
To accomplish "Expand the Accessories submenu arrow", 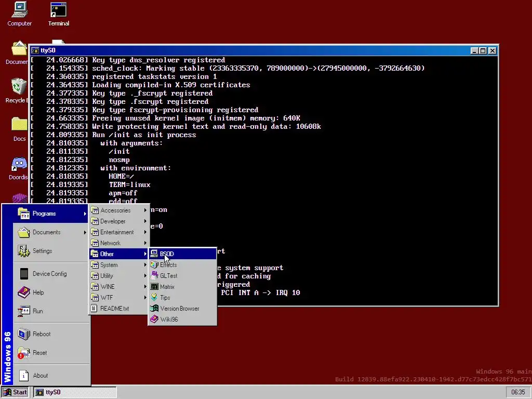I will point(145,210).
